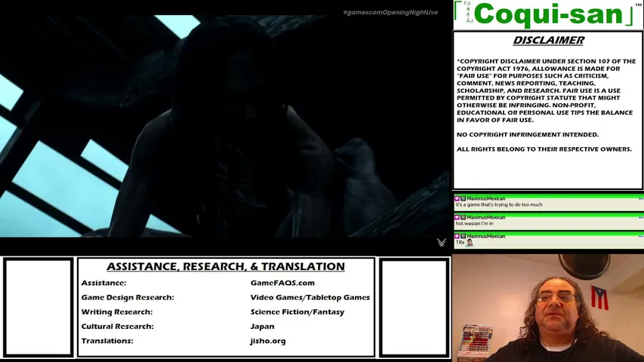The height and width of the screenshot is (362, 644).
Task: Click "ALL RIGHTS BELONG TO THEIR RESPECTIVE OWNERS."
Action: [544, 149]
